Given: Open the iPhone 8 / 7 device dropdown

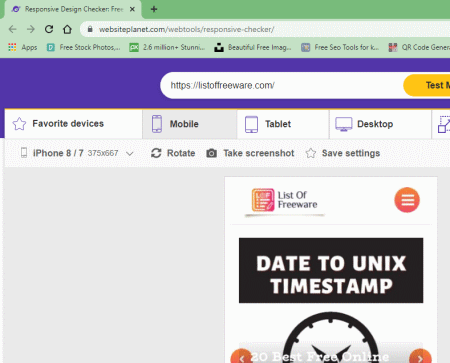Looking at the screenshot, I should (x=77, y=153).
